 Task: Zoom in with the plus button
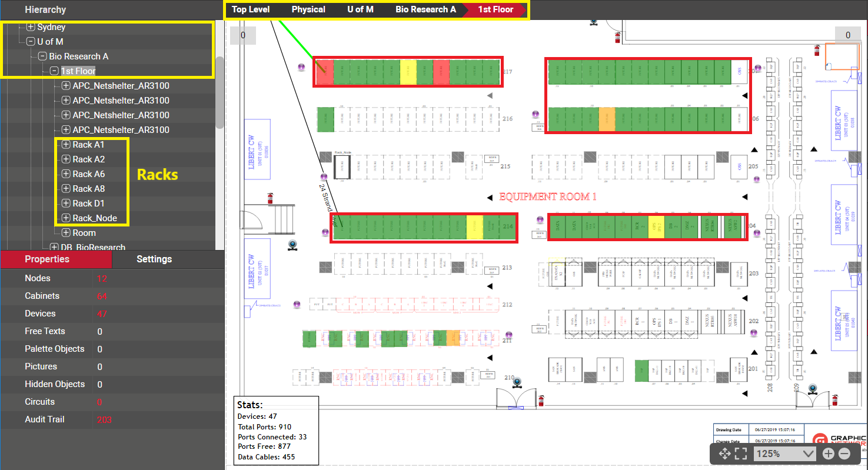tap(828, 454)
